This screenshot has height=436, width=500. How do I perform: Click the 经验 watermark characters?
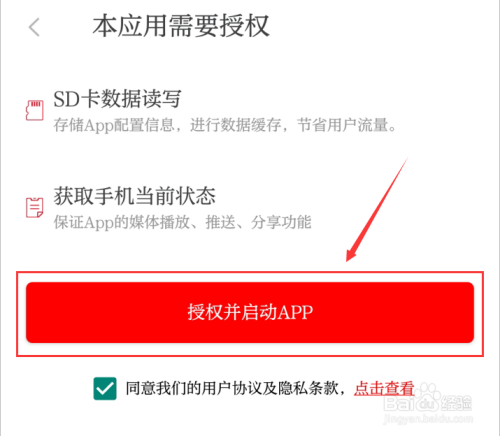coord(456,403)
